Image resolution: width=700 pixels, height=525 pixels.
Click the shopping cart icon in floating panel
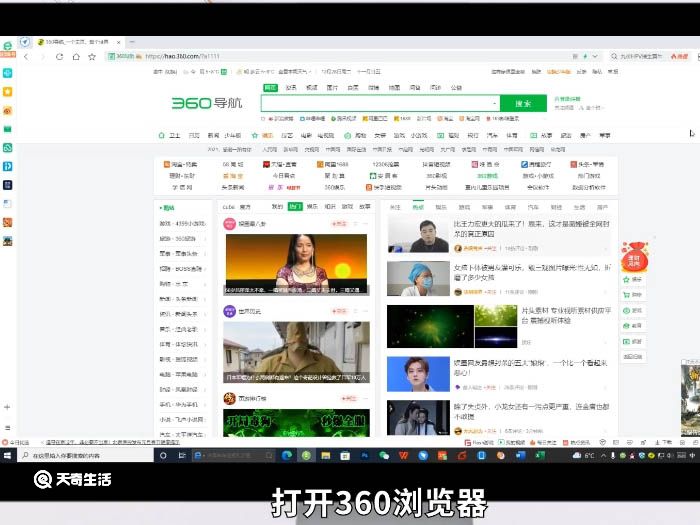[626, 295]
